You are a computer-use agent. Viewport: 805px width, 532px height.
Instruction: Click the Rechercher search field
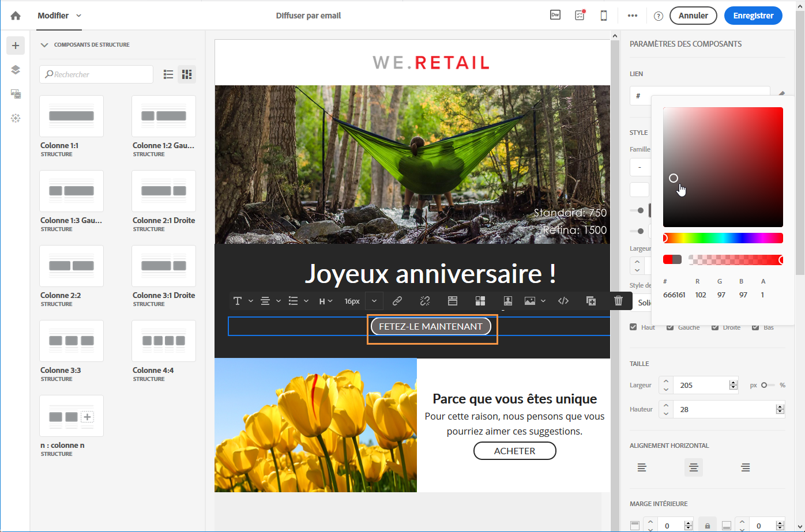96,74
